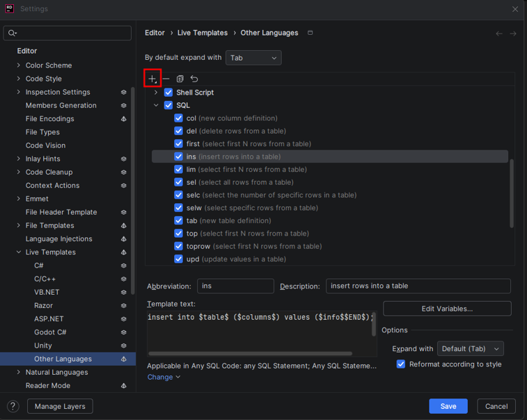Disable Reformat according to style
527x420 pixels.
click(x=401, y=364)
